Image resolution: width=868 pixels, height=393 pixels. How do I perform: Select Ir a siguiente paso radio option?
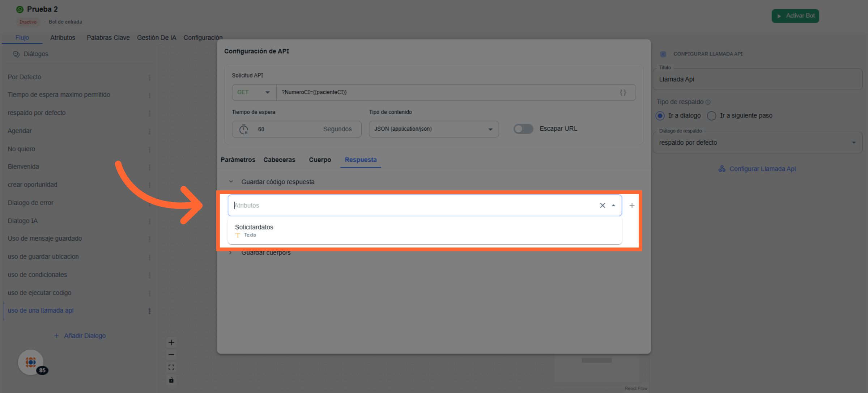(711, 116)
